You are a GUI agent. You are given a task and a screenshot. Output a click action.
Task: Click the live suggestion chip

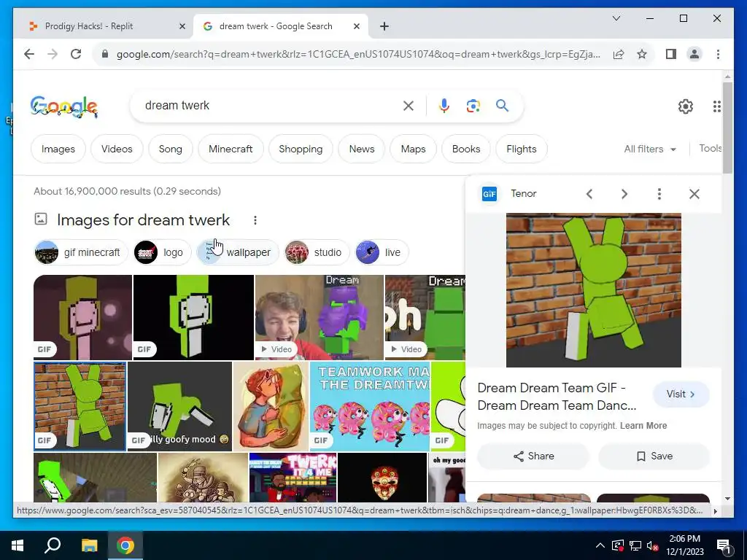[382, 252]
